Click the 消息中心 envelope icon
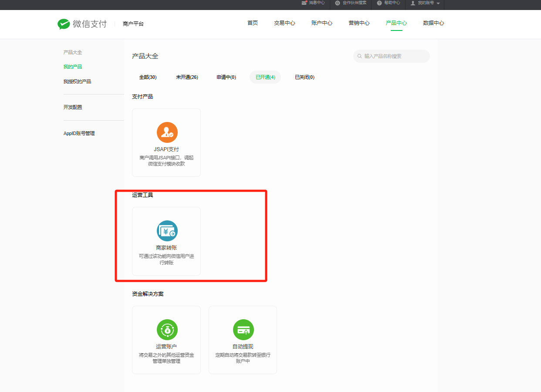 click(304, 3)
